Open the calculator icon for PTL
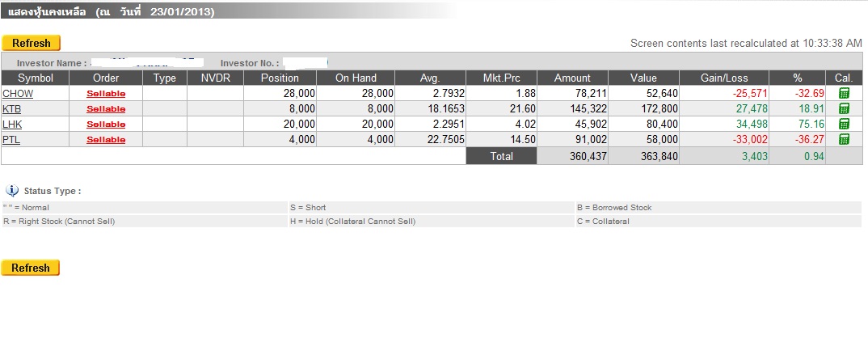This screenshot has width=868, height=338. 845,139
